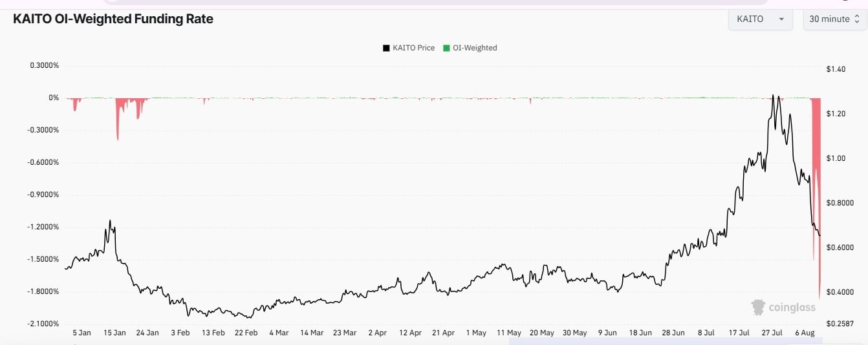
Task: Click the KAITO OI-Weighted Funding Rate title
Action: click(x=113, y=19)
